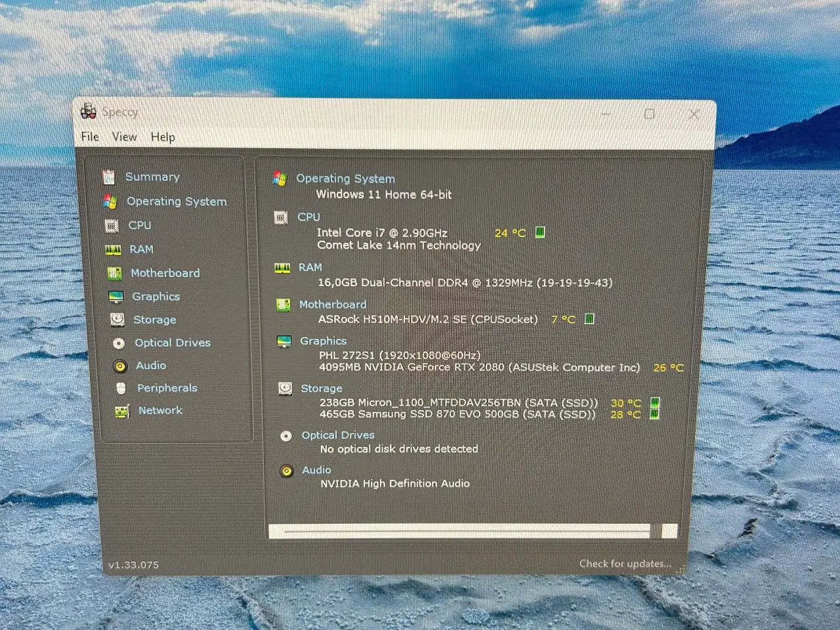Click the horizontal scrollbar in summary panel
840x630 pixels.
(466, 531)
